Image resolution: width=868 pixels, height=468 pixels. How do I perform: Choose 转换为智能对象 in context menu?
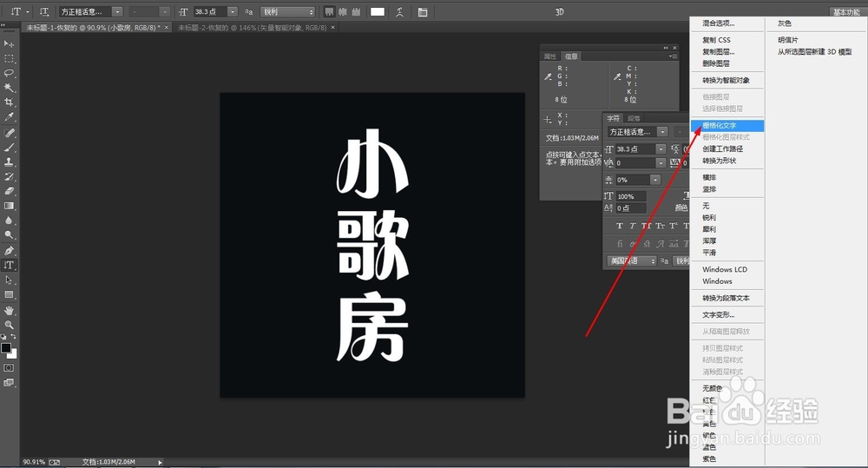(727, 80)
